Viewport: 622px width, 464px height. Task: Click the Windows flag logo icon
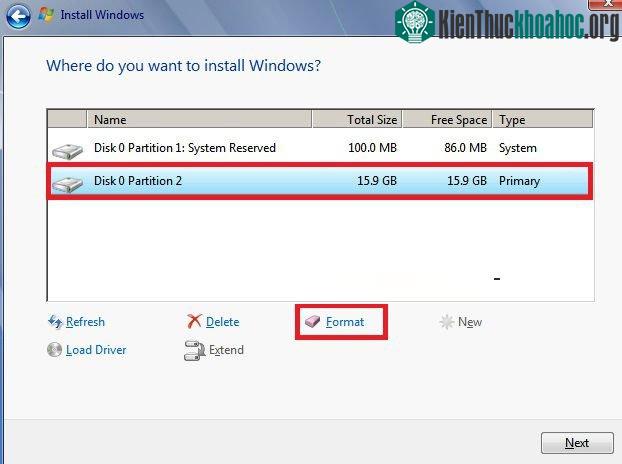tap(46, 15)
